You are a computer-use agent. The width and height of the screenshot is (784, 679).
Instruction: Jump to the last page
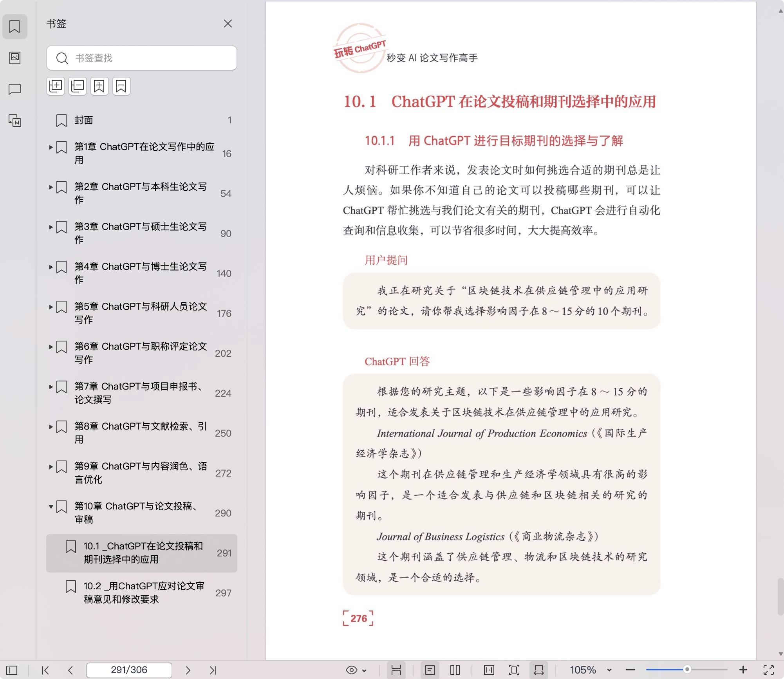click(x=213, y=670)
